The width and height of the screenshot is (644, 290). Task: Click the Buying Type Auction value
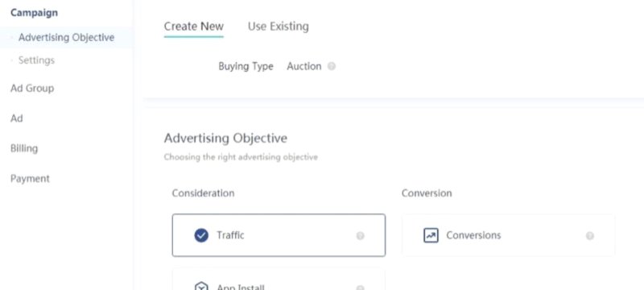click(304, 66)
